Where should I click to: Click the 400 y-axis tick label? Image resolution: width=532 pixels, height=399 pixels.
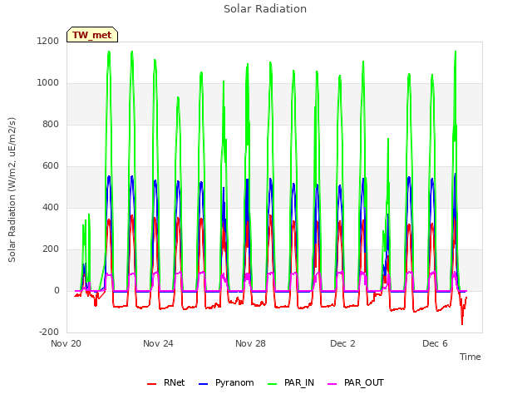51,207
